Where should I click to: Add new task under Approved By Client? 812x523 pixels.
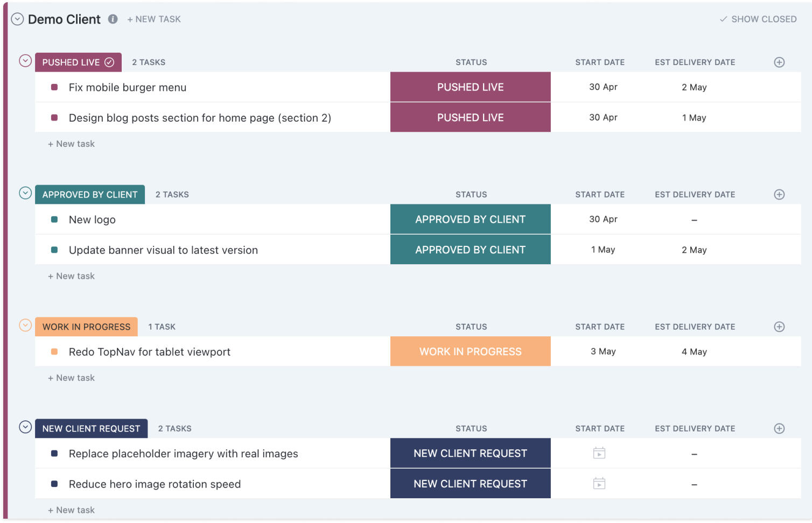pos(72,276)
